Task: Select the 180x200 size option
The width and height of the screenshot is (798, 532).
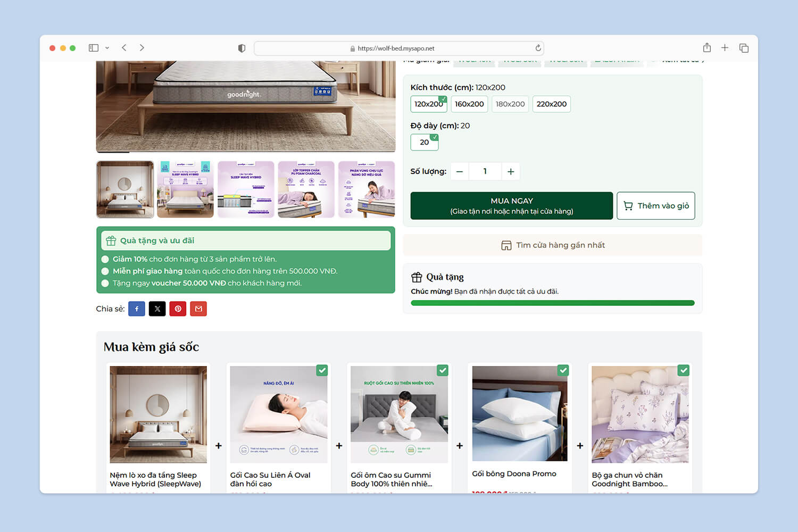Action: (510, 104)
